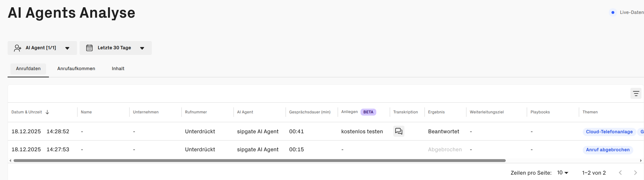Viewport: 644px width, 180px height.
Task: Open the table filter icon
Action: click(x=636, y=93)
